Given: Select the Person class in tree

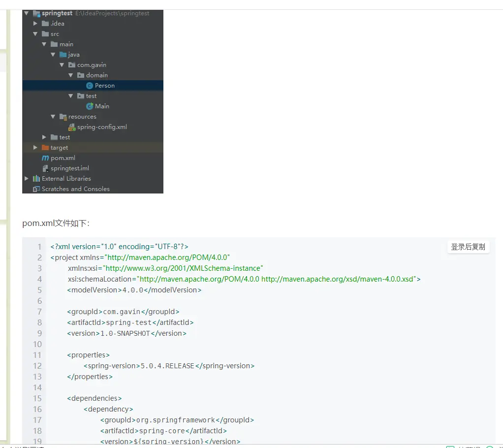Looking at the screenshot, I should coord(104,86).
